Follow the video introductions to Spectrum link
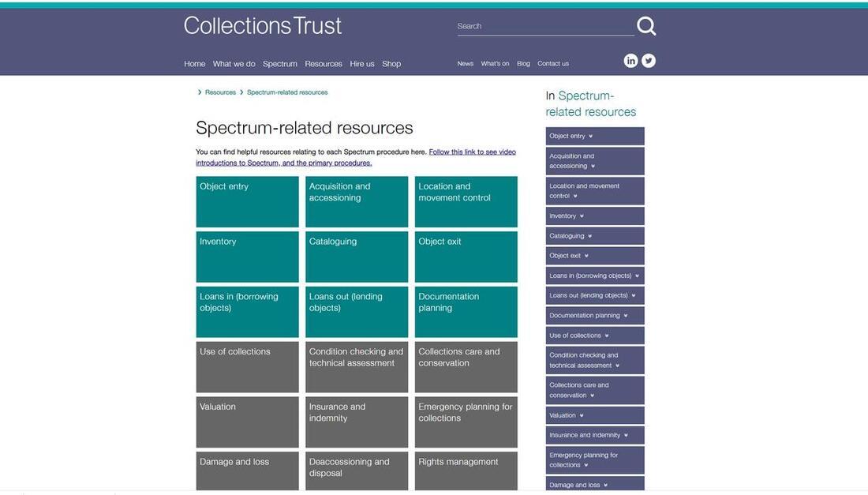 356,157
